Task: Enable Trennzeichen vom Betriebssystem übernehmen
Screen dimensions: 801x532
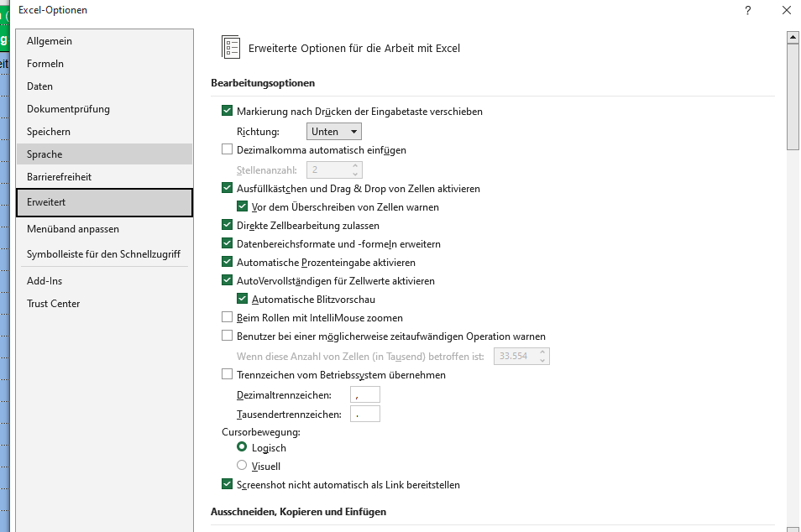Action: point(227,374)
